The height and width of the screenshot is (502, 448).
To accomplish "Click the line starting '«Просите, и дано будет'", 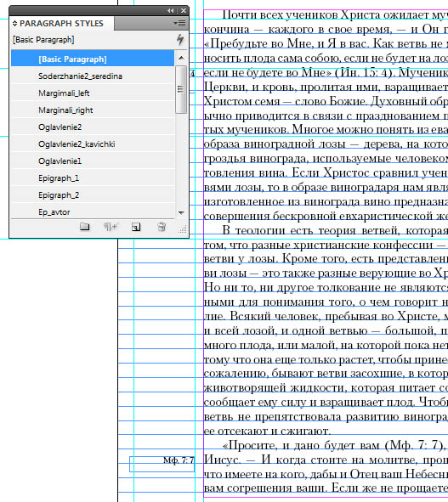I will (334, 445).
